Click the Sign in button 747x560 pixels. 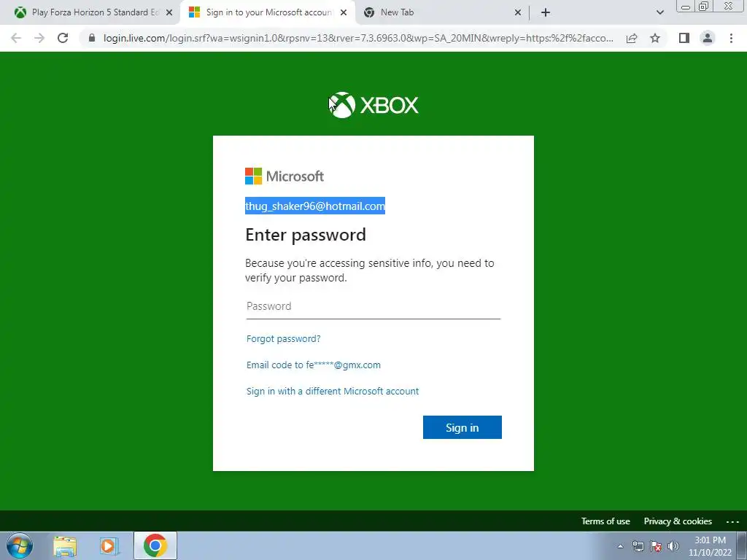(462, 427)
